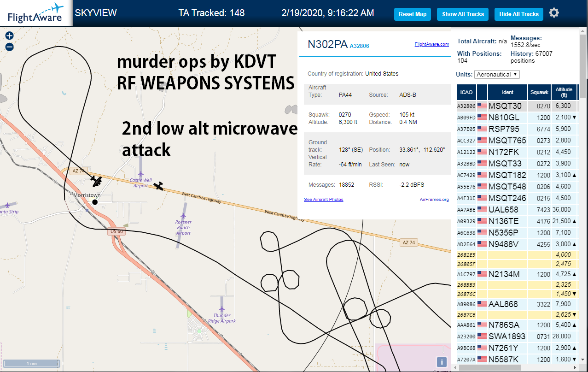Select the 26805F ICAO row

tap(517, 264)
